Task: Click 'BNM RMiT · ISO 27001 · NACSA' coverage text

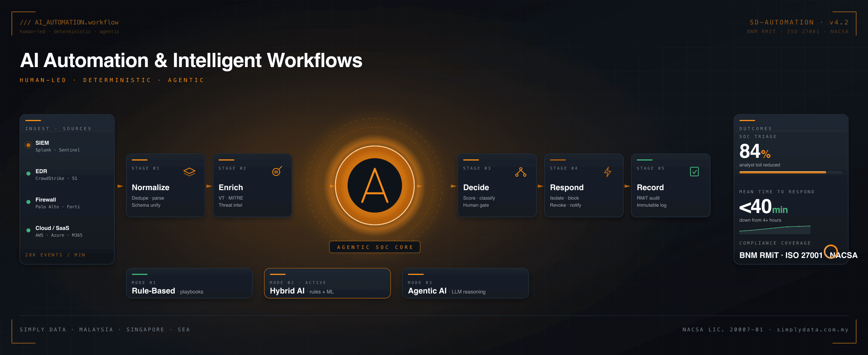Action: 799,255
